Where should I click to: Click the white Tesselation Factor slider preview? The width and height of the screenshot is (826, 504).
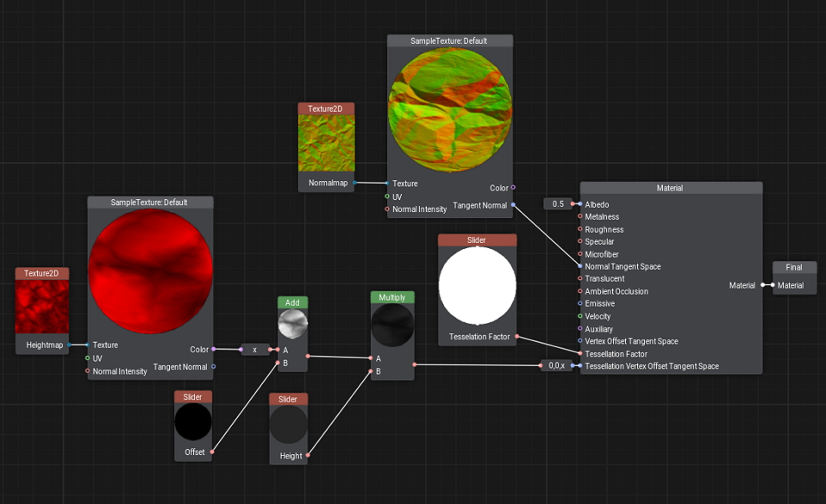tap(477, 286)
